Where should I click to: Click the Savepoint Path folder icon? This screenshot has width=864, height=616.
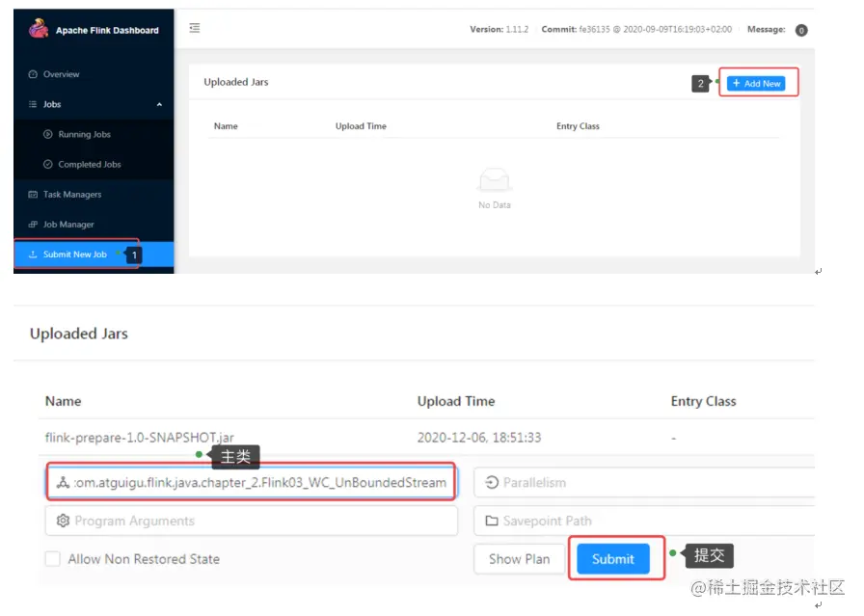pyautogui.click(x=492, y=521)
